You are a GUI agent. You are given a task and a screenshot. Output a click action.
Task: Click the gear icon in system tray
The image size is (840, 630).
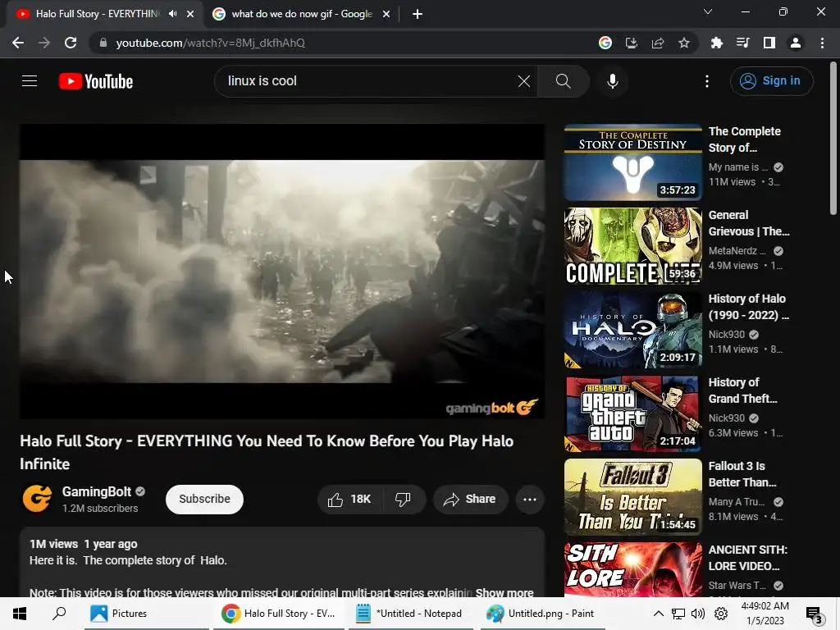click(x=720, y=614)
